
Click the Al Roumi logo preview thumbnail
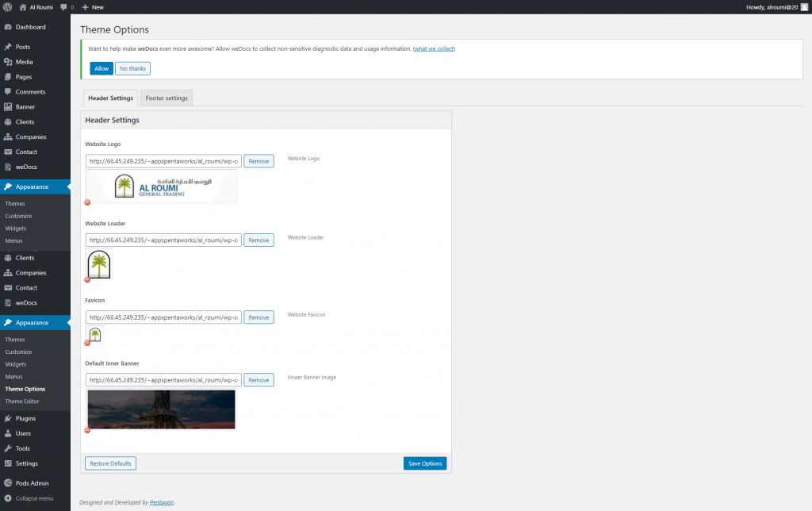point(162,186)
